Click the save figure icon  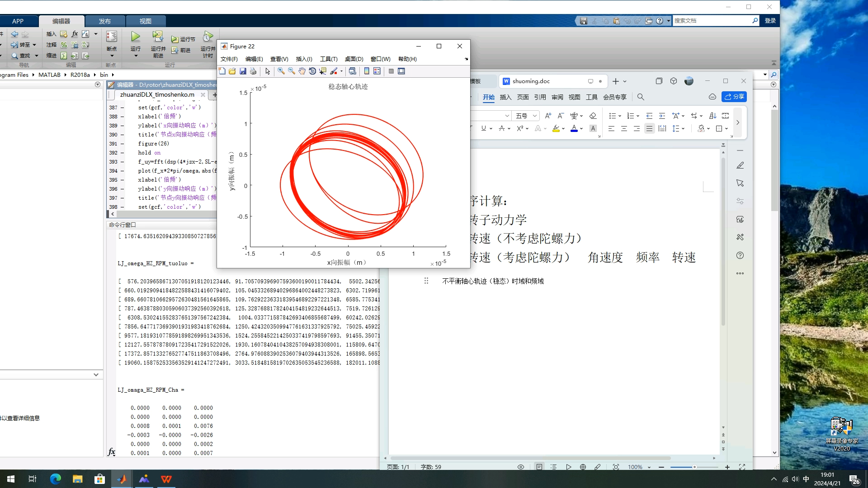point(243,71)
